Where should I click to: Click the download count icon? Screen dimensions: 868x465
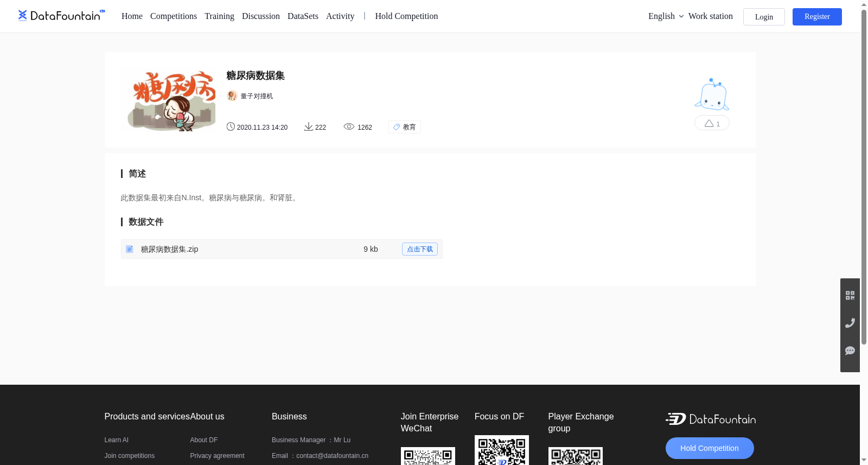click(x=308, y=126)
